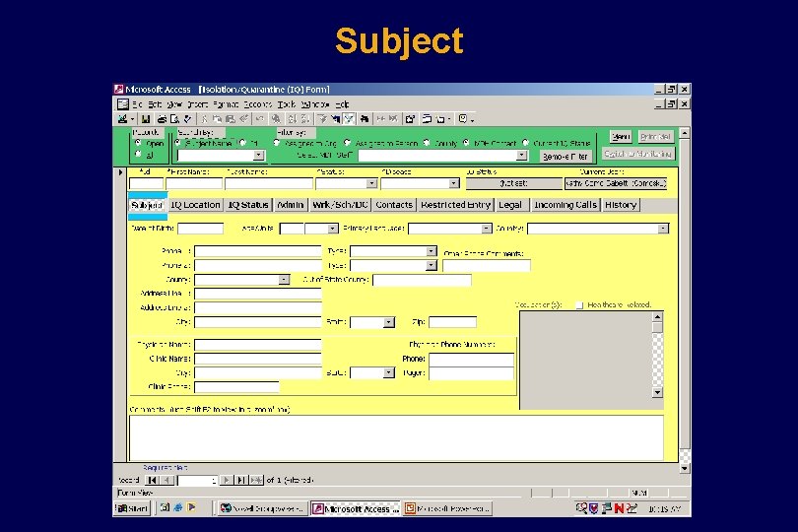Screen dimensions: 798x532
Task: Open Phone 1 Type dropdown
Action: click(432, 251)
